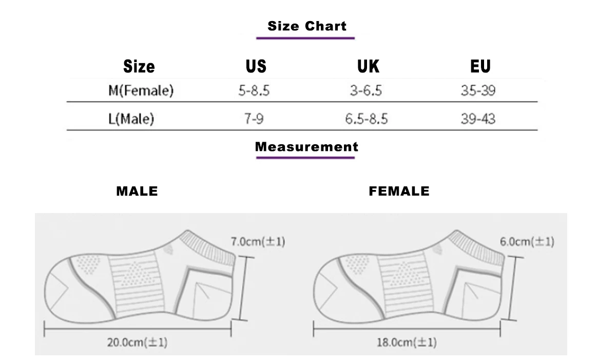The width and height of the screenshot is (616, 364).
Task: Click the Size Chart heading
Action: [x=307, y=26]
